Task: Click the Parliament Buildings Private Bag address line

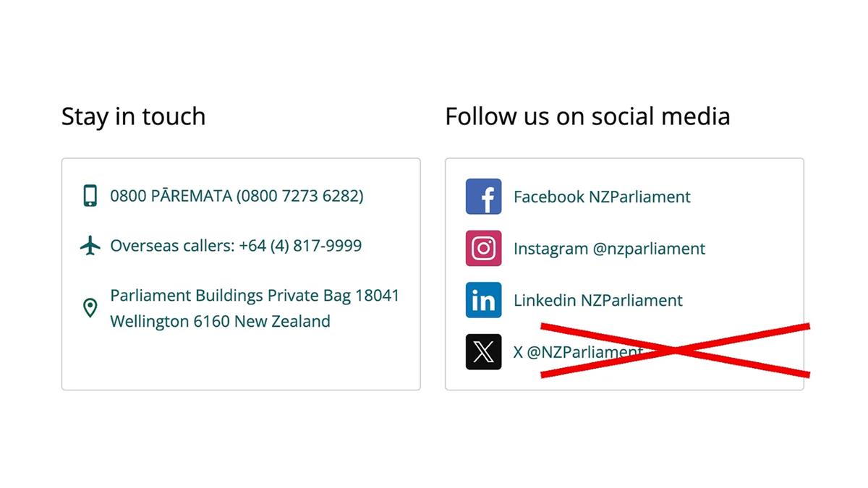Action: (x=255, y=296)
